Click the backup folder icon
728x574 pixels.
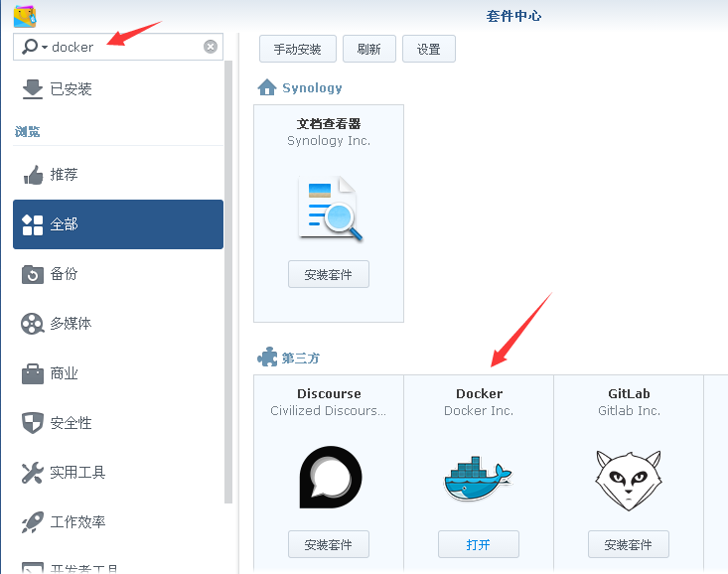(33, 274)
